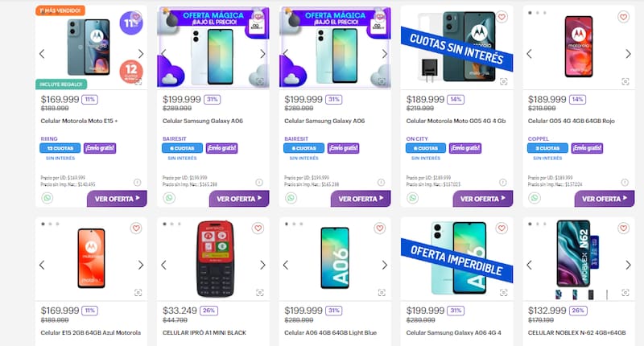Open the RIIING seller link
The image size is (644, 346).
pyautogui.click(x=50, y=138)
